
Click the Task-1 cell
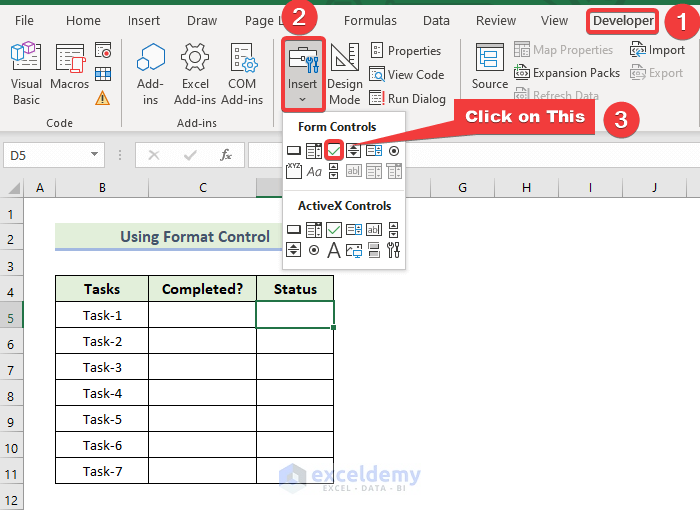(x=102, y=315)
